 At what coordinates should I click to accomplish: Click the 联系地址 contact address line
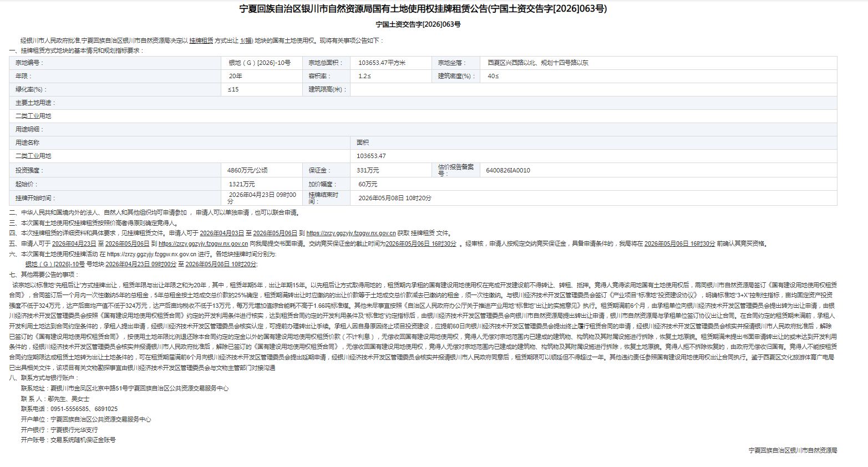pos(124,389)
